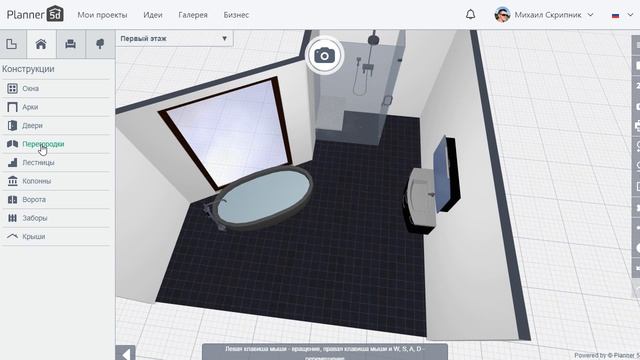The image size is (640, 360).
Task: Open the Крыши category
Action: (x=56, y=236)
